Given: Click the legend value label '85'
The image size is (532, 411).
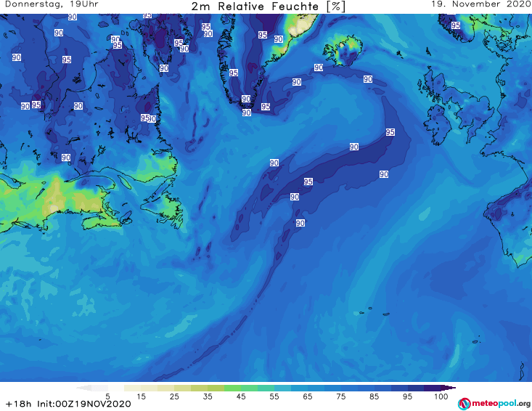Looking at the screenshot, I should [x=374, y=396].
